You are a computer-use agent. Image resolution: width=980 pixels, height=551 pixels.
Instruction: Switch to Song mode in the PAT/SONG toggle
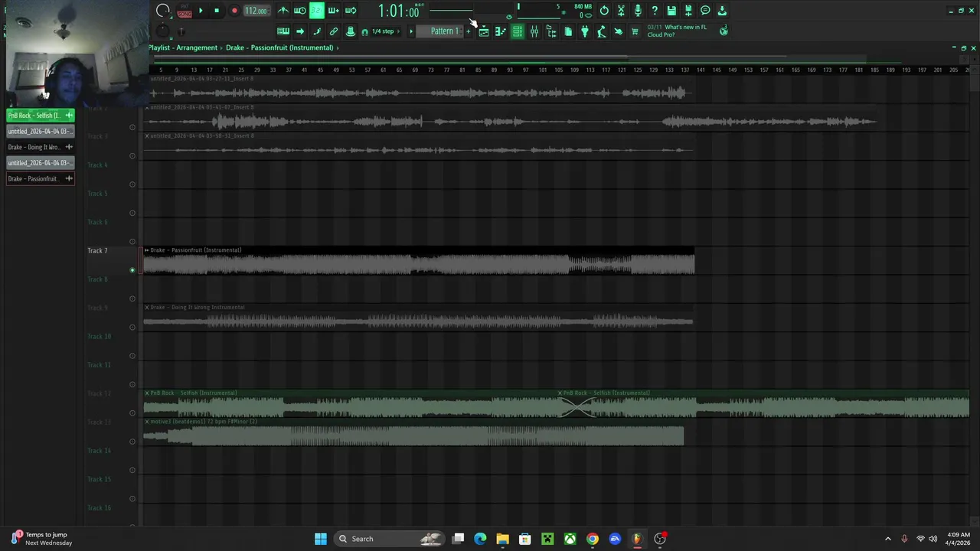pyautogui.click(x=185, y=15)
